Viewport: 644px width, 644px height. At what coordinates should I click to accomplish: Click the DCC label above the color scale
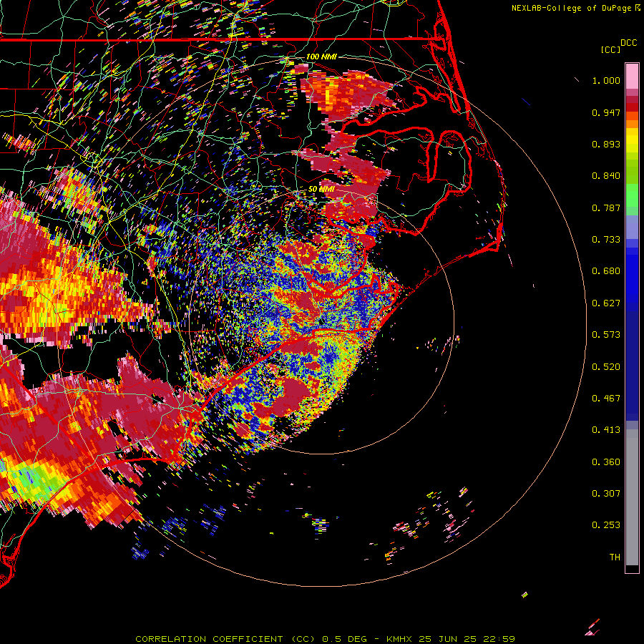tap(629, 42)
